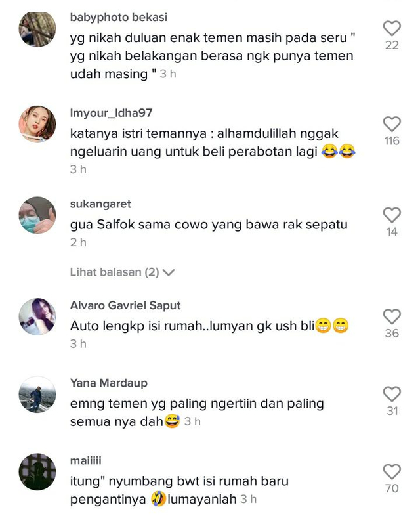Open babyphoto bekasi's profile picture

tap(37, 28)
